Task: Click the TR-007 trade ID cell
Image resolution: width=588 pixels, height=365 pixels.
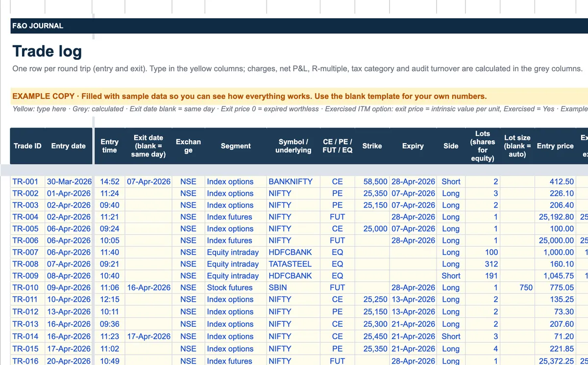Action: pos(27,252)
